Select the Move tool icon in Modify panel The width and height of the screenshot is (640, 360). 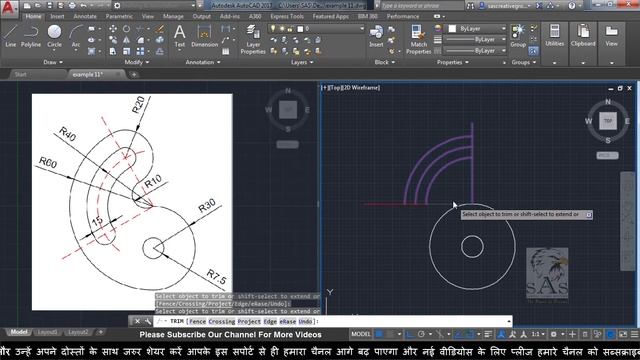click(x=113, y=29)
